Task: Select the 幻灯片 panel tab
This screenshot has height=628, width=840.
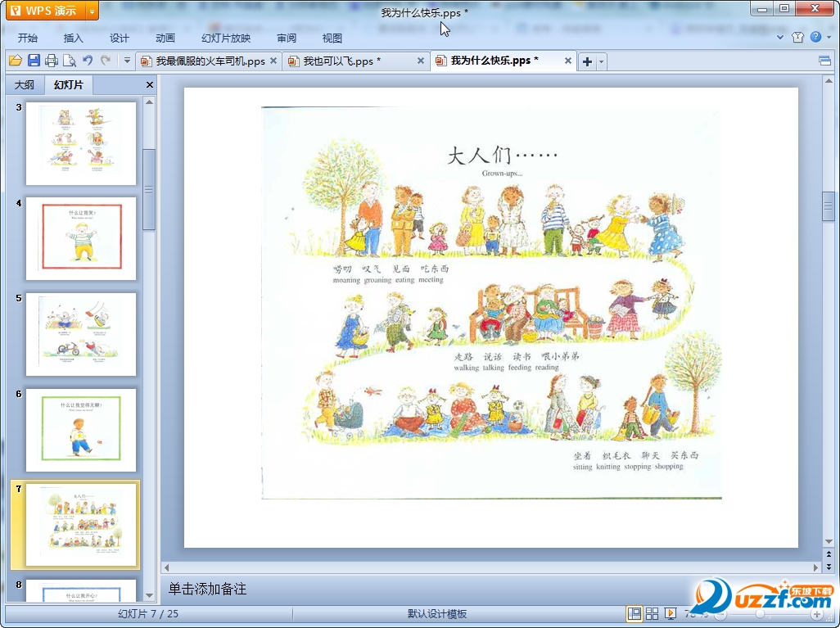Action: point(68,84)
